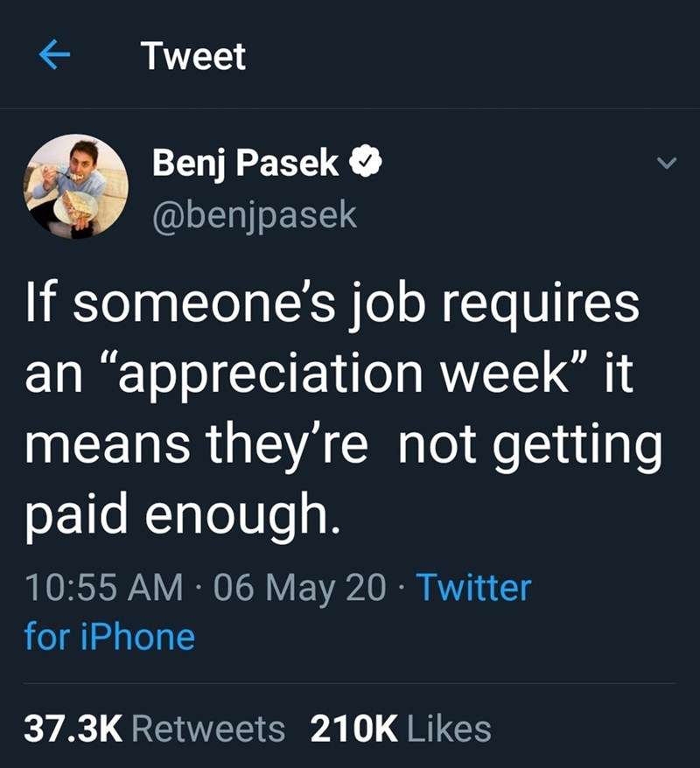View the Likes list label
Viewport: 700px width, 768px height.
coord(448,728)
